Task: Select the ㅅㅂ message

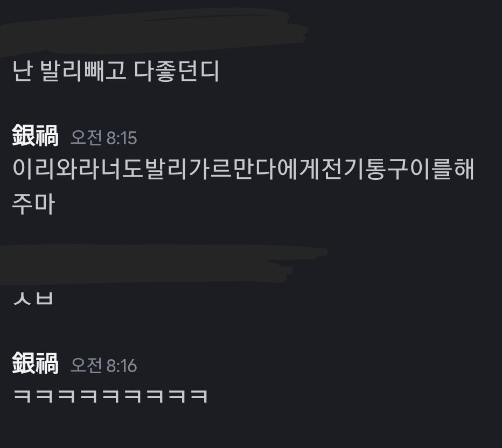Action: (33, 298)
